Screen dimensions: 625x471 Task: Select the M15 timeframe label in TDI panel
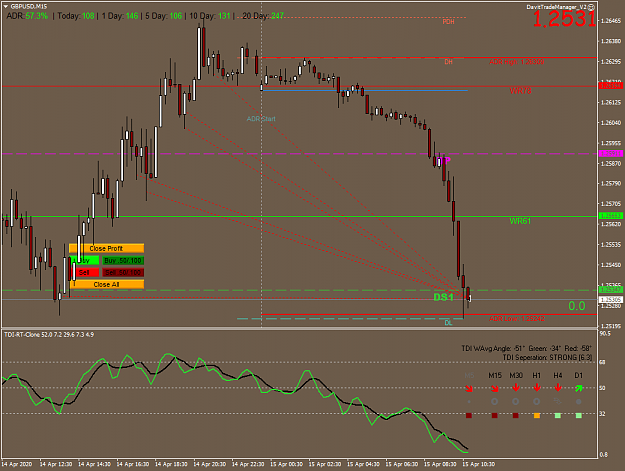pyautogui.click(x=495, y=375)
